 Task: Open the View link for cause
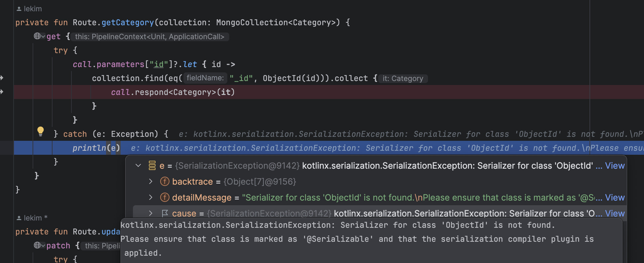[614, 214]
